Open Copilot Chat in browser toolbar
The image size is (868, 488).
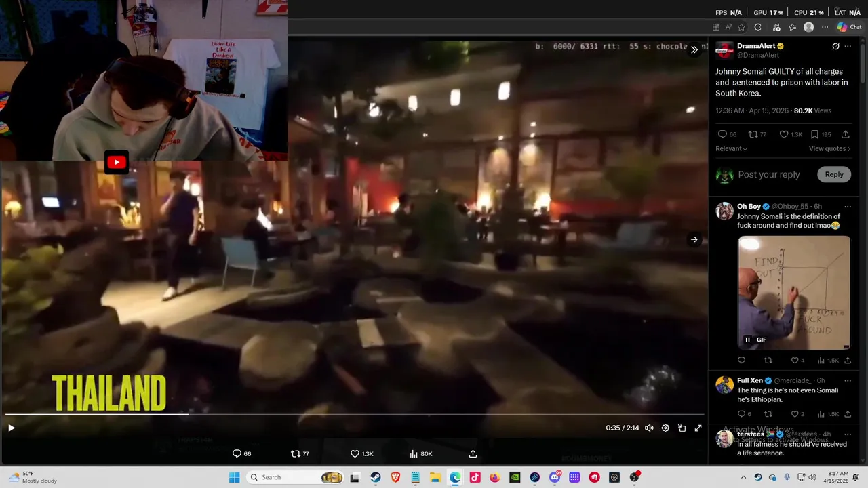[849, 27]
